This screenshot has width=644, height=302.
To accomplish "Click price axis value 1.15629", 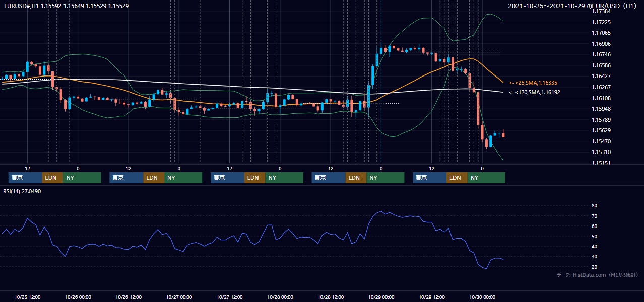I will [601, 130].
